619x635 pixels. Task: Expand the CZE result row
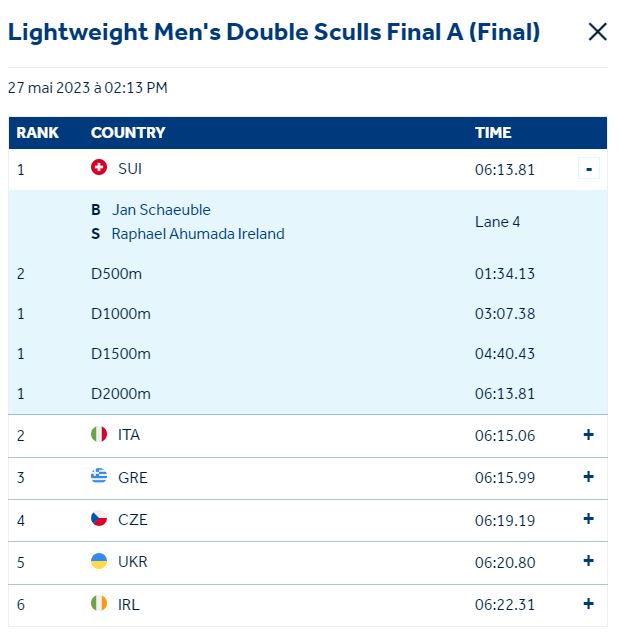(588, 519)
